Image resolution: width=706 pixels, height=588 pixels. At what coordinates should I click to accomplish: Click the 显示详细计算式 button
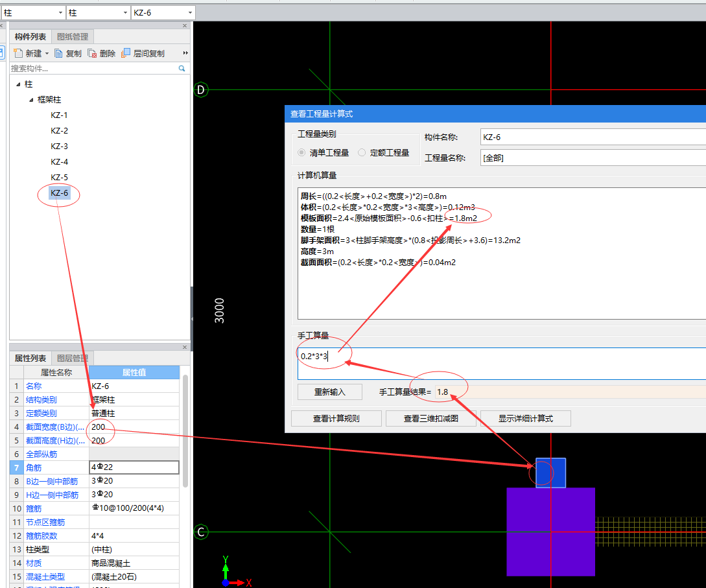click(x=525, y=418)
